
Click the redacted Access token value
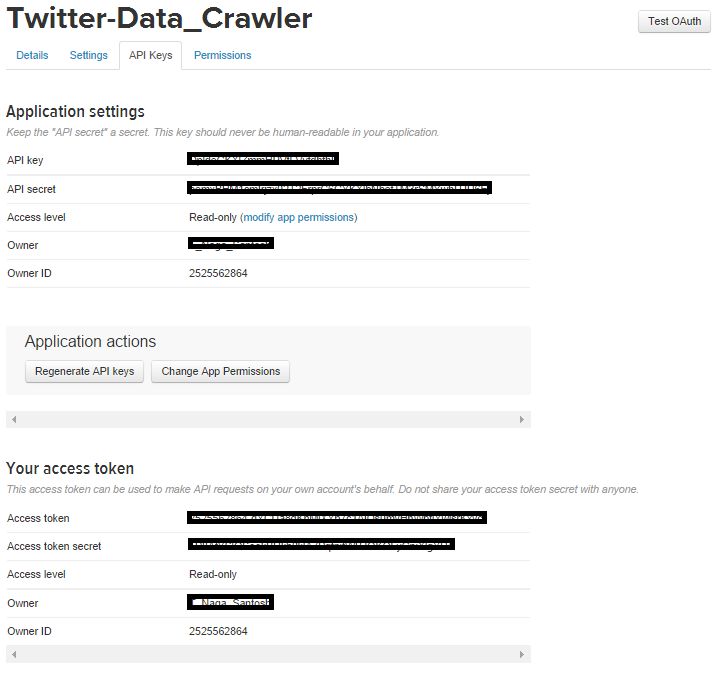click(337, 518)
